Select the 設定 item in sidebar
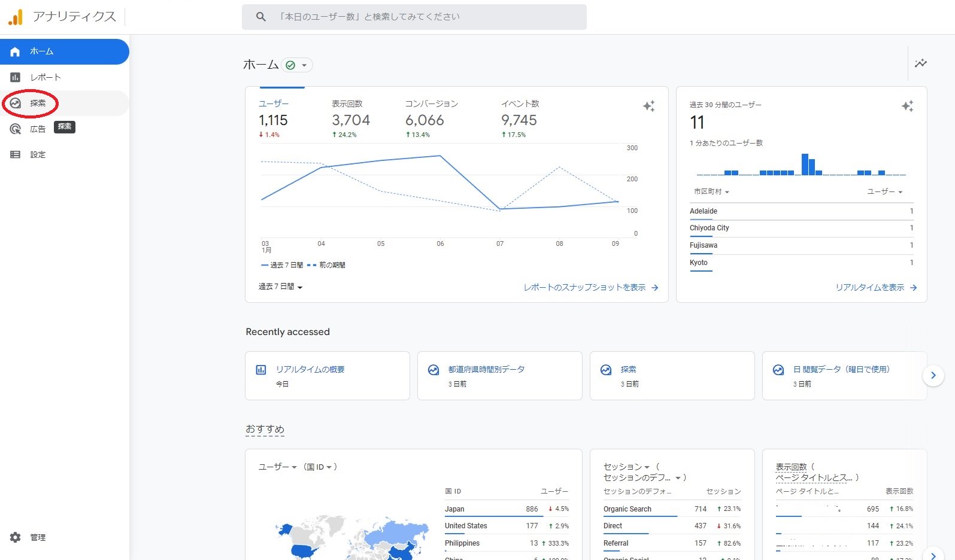The height and width of the screenshot is (560, 955). pos(38,155)
